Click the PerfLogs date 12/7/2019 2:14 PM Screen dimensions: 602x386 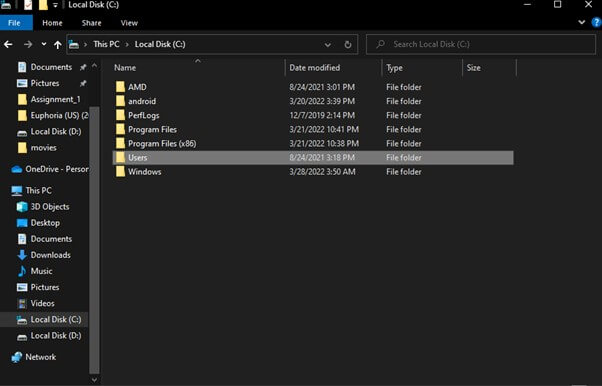(x=322, y=115)
